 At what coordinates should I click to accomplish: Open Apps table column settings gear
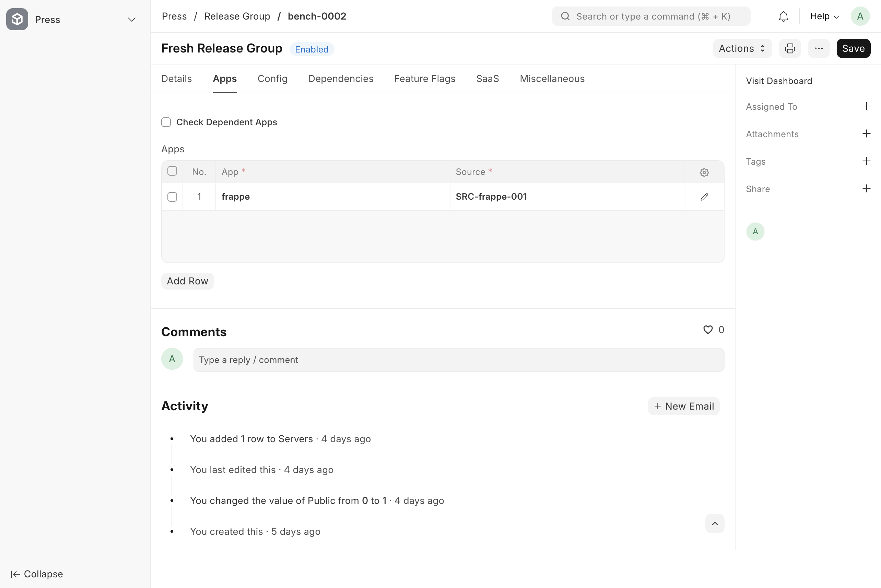click(x=704, y=172)
